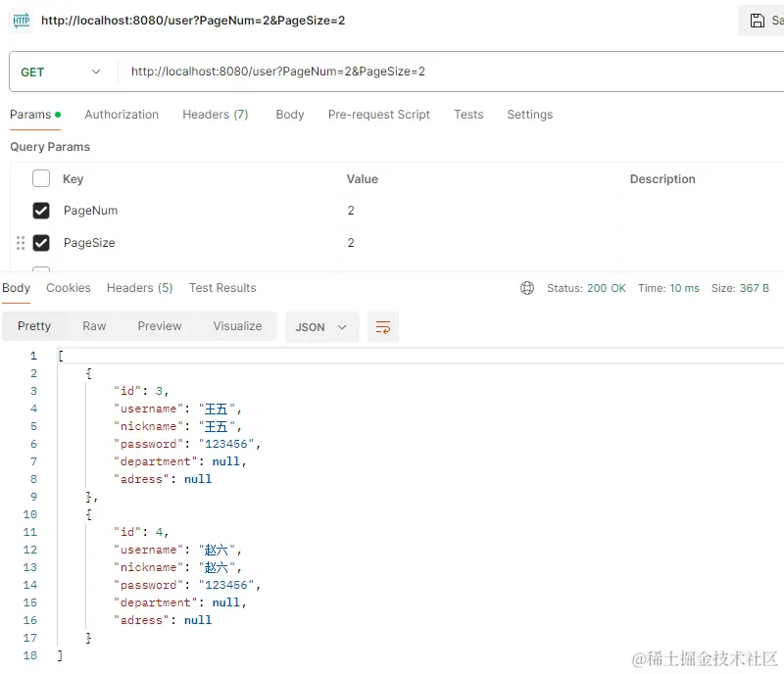Image resolution: width=784 pixels, height=674 pixels.
Task: Uncheck the PageNum parameter checkbox
Action: coord(41,211)
